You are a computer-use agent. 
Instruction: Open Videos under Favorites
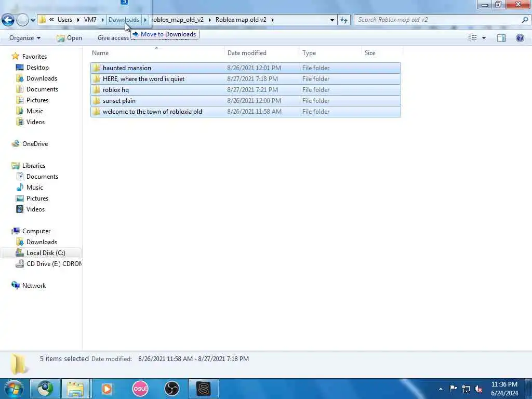click(x=35, y=122)
